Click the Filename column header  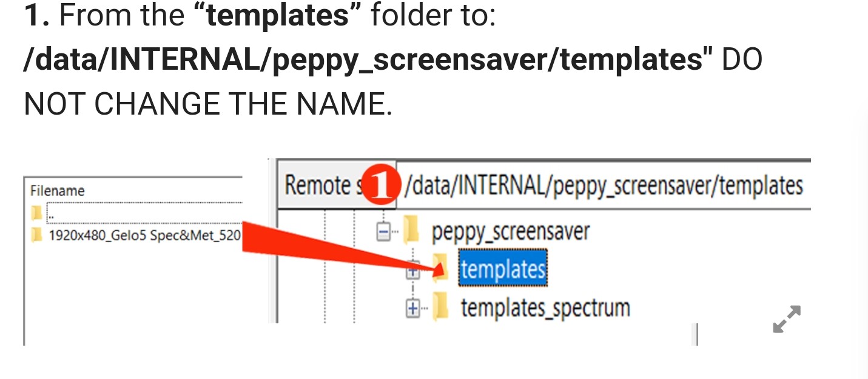[58, 190]
